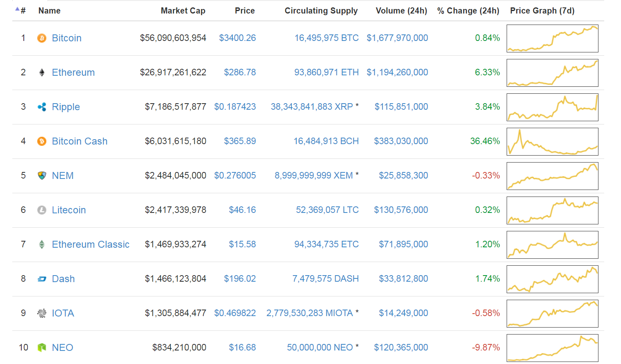Open Ripple 7-day price graph
This screenshot has height=364, width=621.
[553, 107]
